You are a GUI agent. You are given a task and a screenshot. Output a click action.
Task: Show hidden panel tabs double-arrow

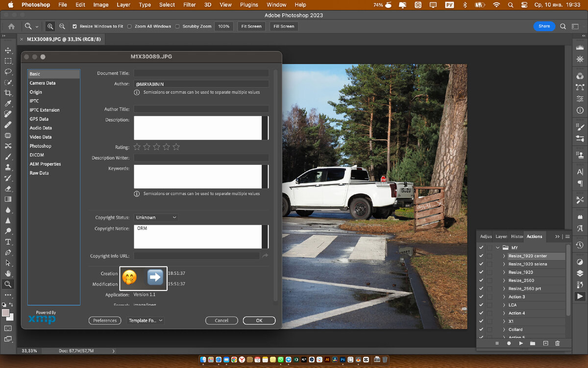(557, 237)
